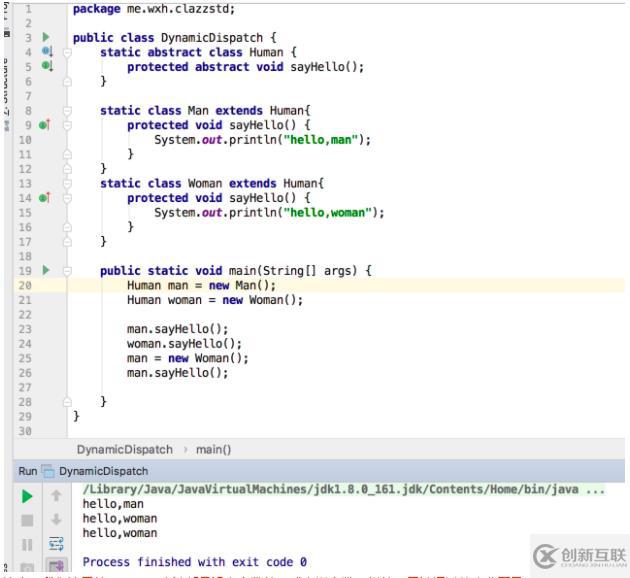
Task: Click 'man = new Woman();' on line 25
Action: point(188,358)
